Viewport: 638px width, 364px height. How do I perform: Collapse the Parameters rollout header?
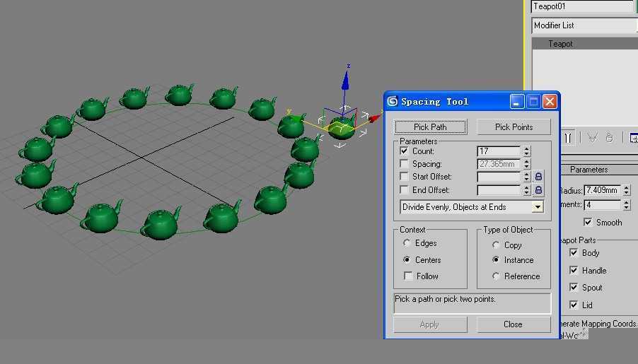[x=599, y=170]
